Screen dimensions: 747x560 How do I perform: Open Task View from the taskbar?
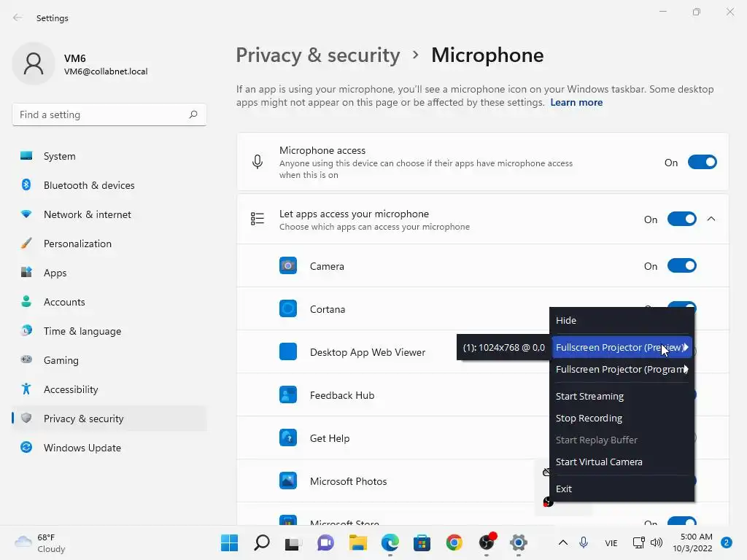(x=293, y=542)
